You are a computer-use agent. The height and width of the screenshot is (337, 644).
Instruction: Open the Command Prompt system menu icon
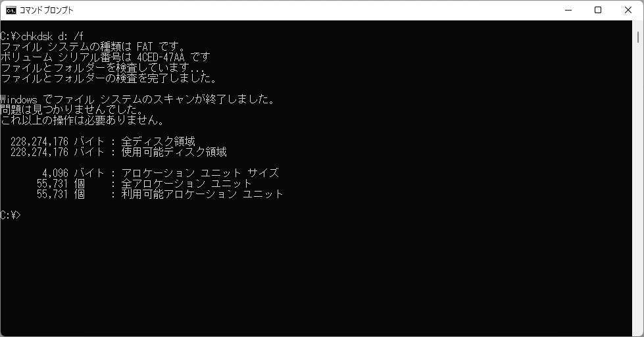pyautogui.click(x=11, y=11)
